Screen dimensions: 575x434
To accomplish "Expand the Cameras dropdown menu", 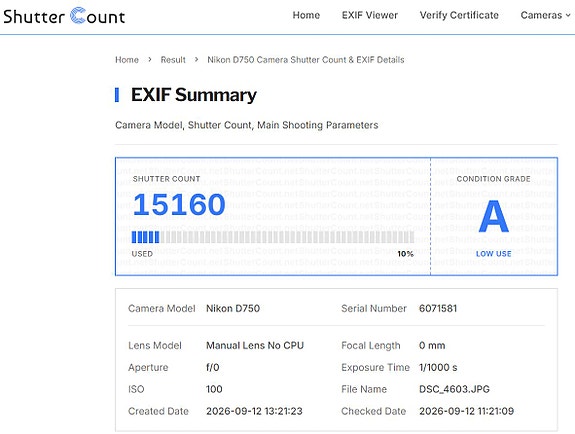I will tap(545, 15).
